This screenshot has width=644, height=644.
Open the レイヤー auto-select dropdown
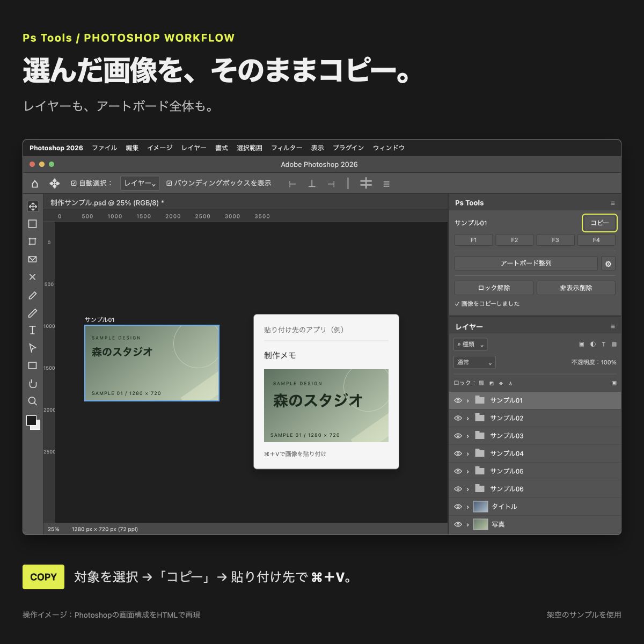point(140,184)
